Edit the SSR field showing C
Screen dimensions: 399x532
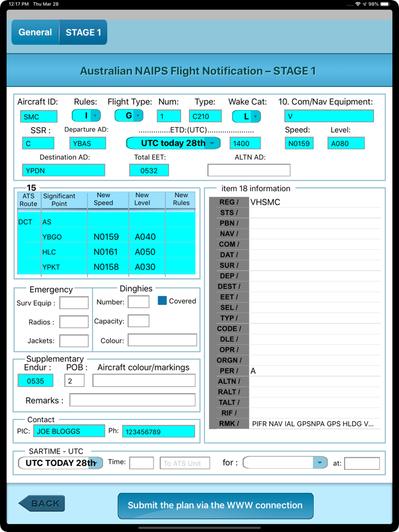point(38,143)
